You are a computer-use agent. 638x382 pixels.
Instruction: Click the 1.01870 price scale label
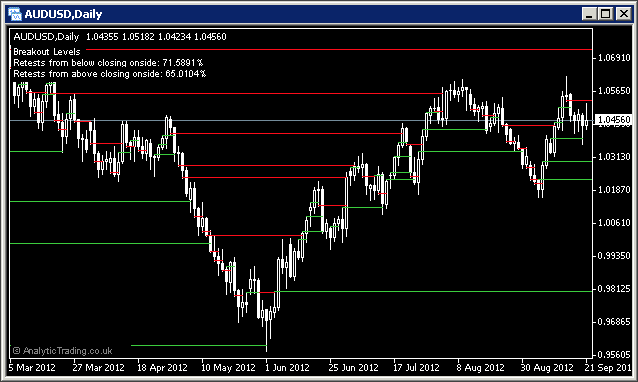[x=614, y=190]
